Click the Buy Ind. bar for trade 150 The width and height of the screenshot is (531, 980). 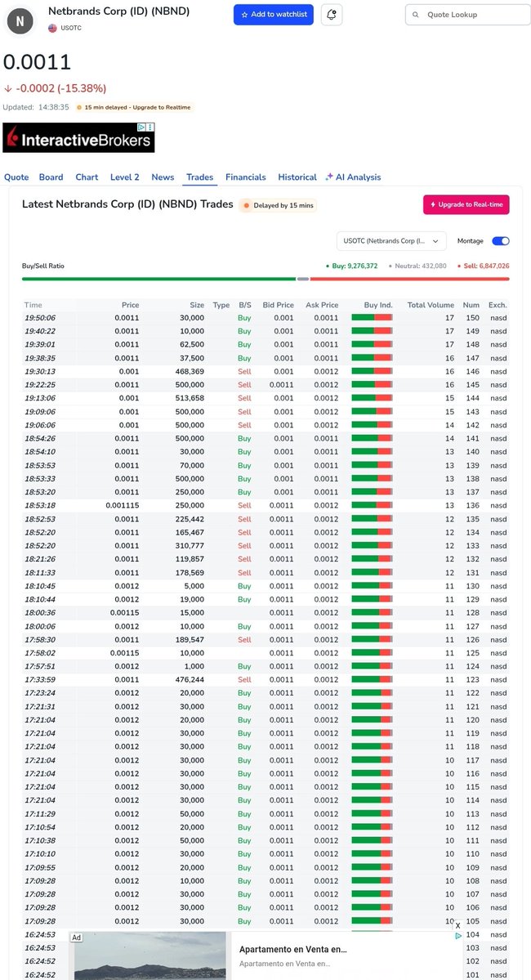(373, 317)
